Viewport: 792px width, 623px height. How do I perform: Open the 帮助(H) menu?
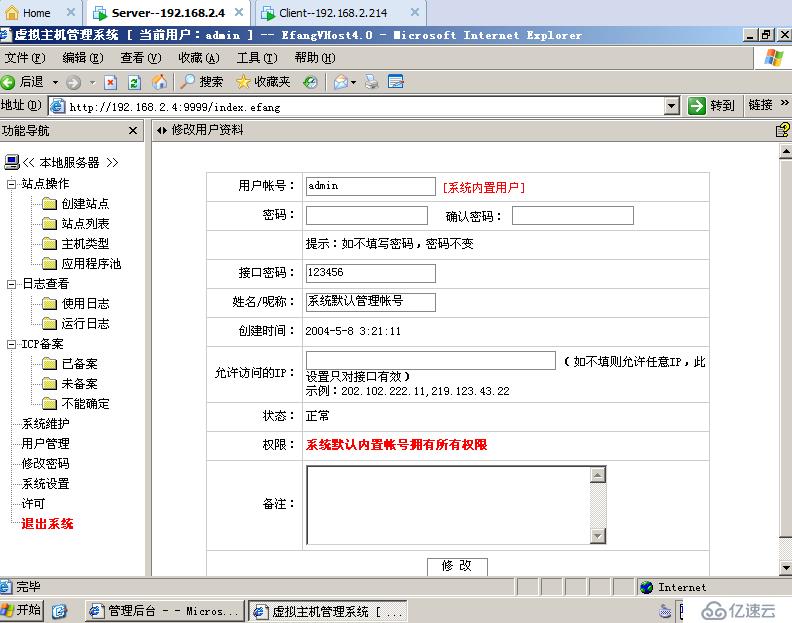[x=315, y=58]
